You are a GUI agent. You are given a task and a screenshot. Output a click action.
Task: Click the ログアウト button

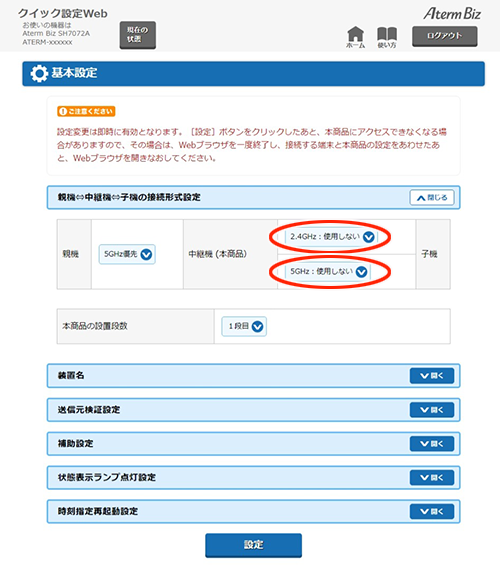(x=444, y=36)
